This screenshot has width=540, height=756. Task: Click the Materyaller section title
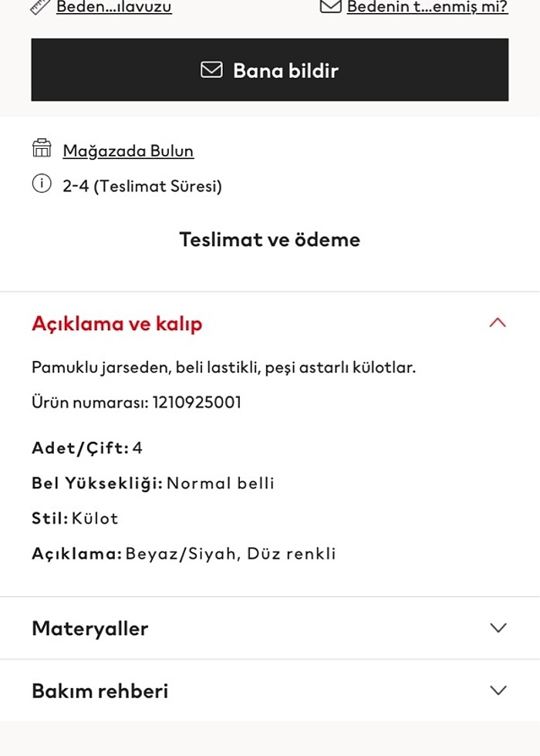[x=89, y=628]
